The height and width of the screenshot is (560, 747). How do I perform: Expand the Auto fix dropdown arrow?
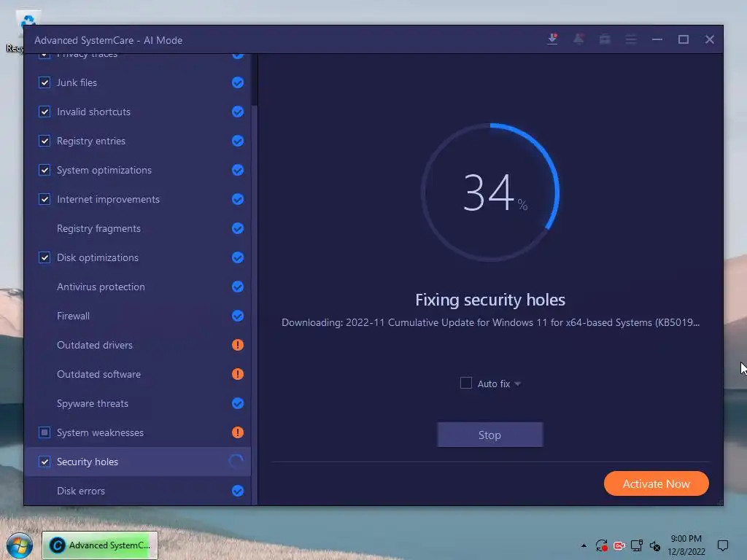tap(517, 384)
